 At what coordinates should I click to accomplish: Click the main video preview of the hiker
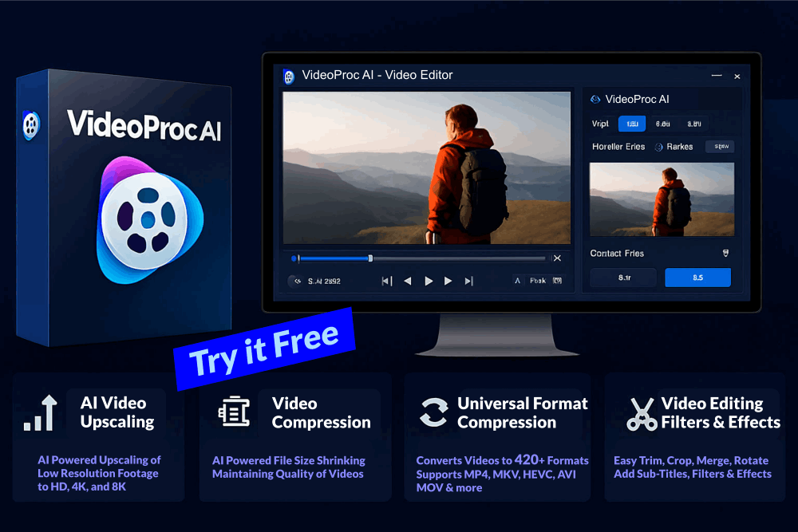pos(426,167)
